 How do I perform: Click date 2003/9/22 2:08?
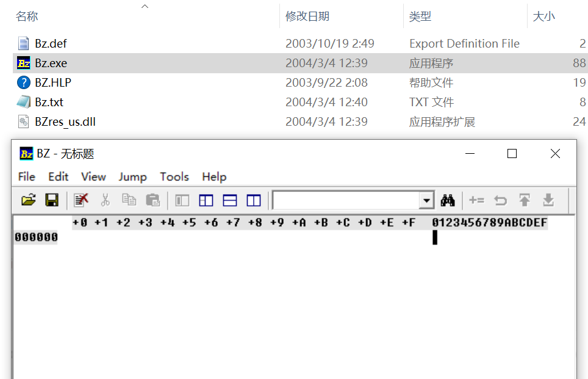tap(326, 82)
